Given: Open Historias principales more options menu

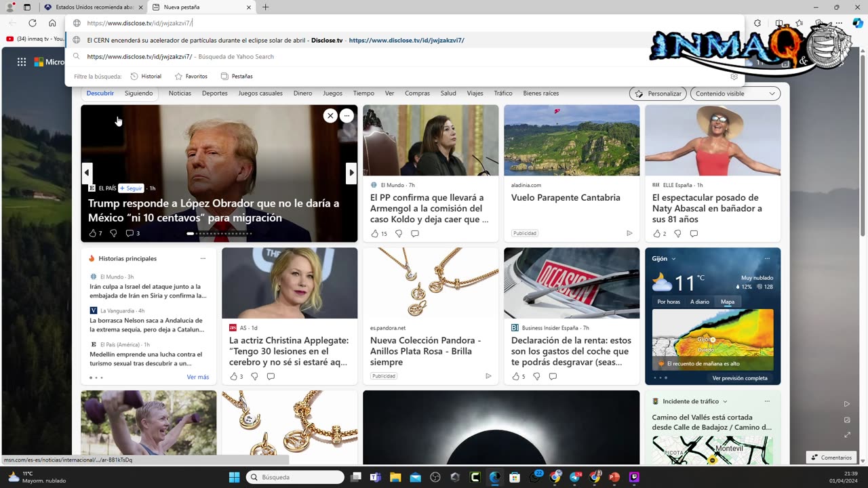Looking at the screenshot, I should click(203, 258).
